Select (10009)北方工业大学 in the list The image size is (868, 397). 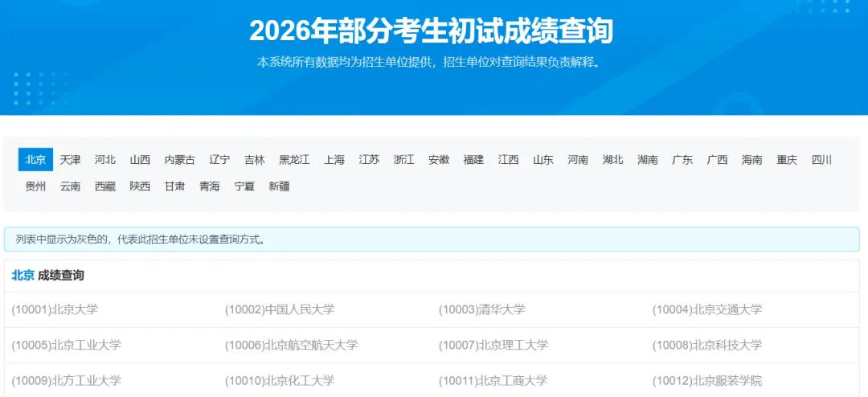(x=66, y=380)
